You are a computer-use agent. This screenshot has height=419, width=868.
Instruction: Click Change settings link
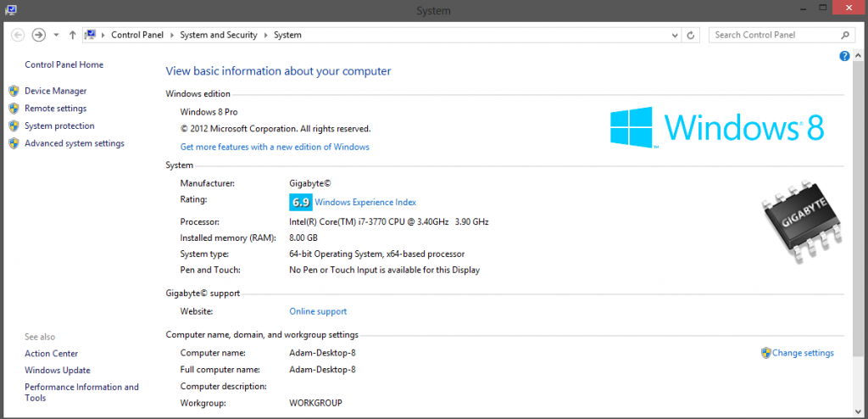803,353
